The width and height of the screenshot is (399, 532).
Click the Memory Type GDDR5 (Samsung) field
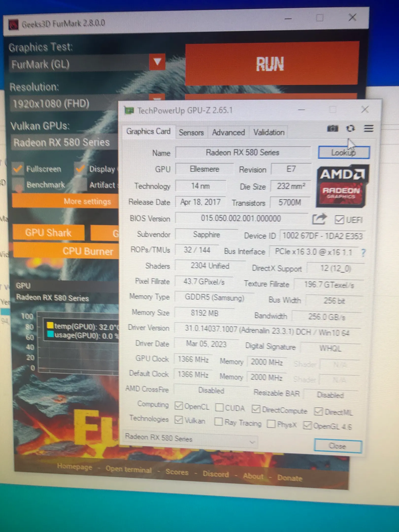tap(214, 298)
